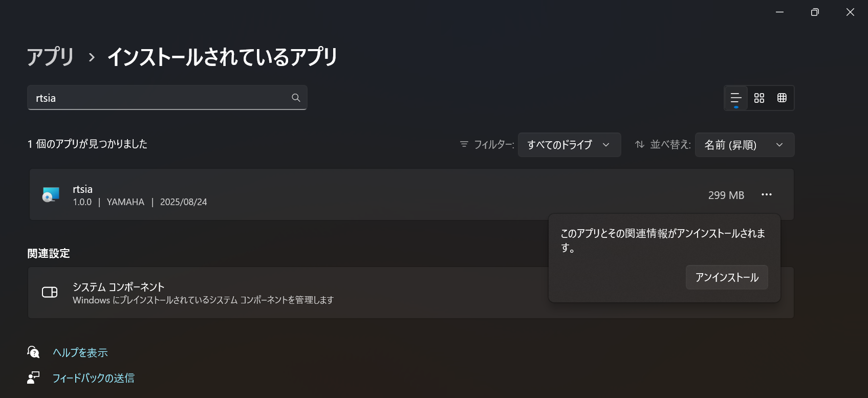
Task: Expand the drive filter chevron
Action: [607, 145]
